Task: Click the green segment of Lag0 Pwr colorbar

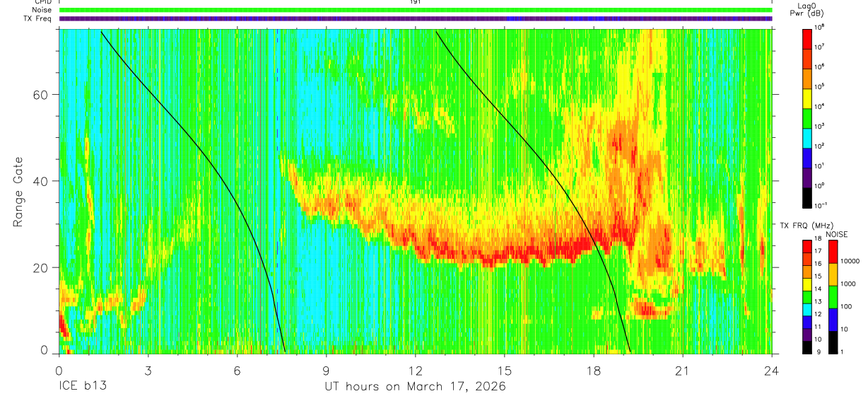Action: [x=807, y=117]
